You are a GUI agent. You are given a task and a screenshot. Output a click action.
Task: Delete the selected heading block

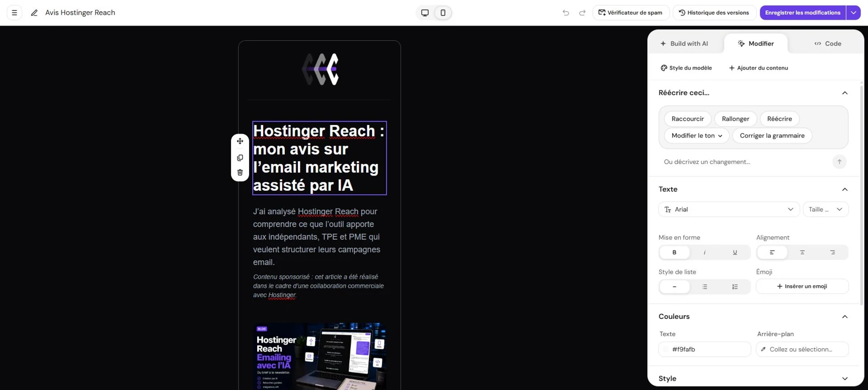click(x=240, y=173)
